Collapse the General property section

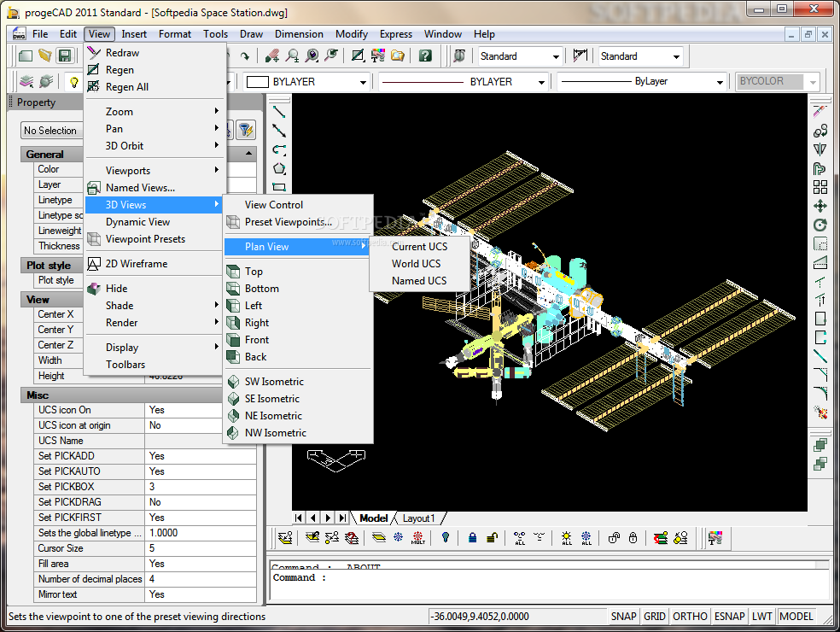coord(249,154)
